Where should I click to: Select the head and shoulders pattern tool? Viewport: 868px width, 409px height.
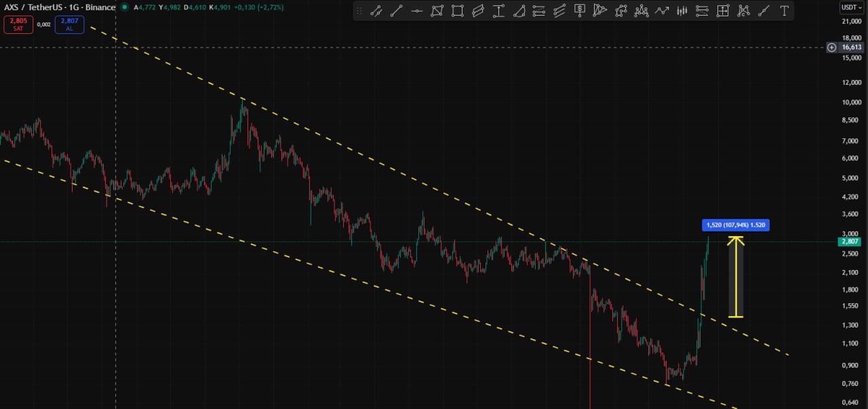(x=641, y=11)
